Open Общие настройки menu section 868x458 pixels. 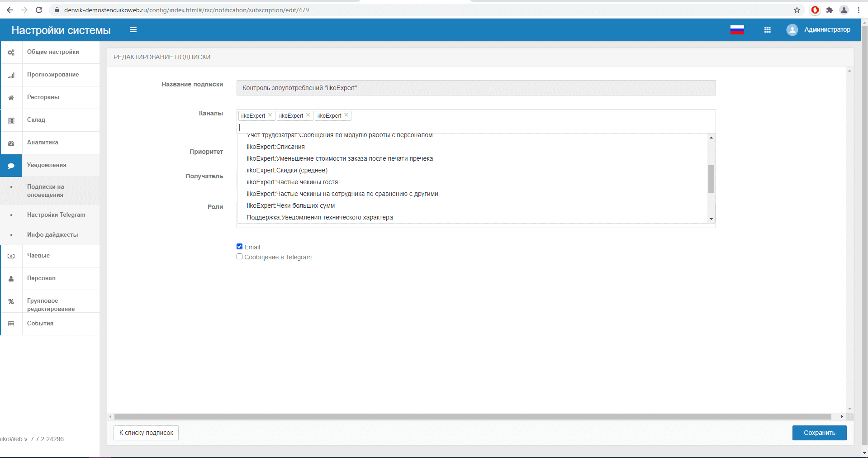pyautogui.click(x=53, y=52)
